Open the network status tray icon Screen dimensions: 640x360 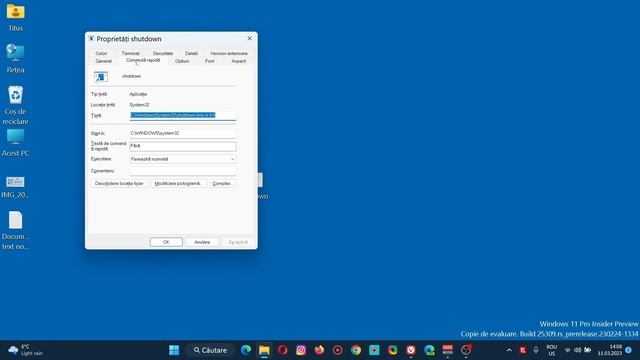[567, 350]
